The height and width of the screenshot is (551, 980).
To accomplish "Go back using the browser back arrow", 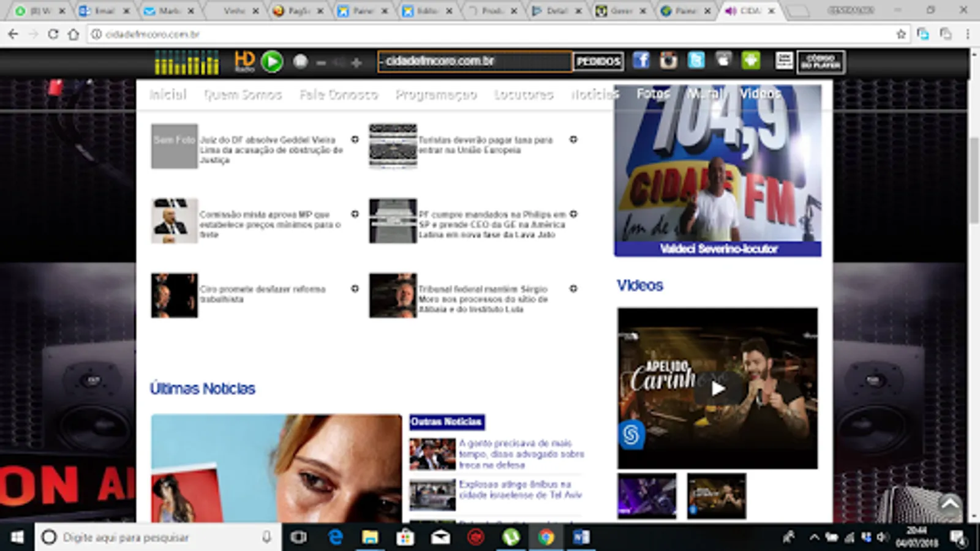I will tap(13, 34).
